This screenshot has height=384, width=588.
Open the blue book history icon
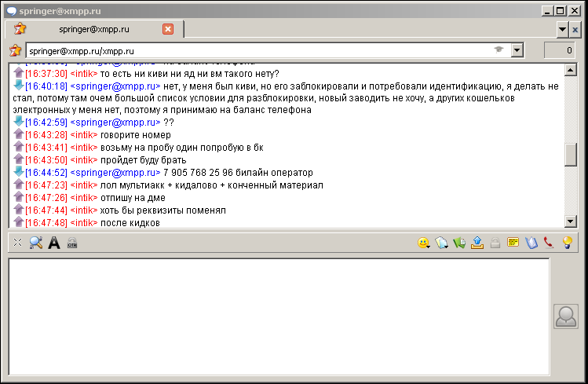(x=531, y=243)
